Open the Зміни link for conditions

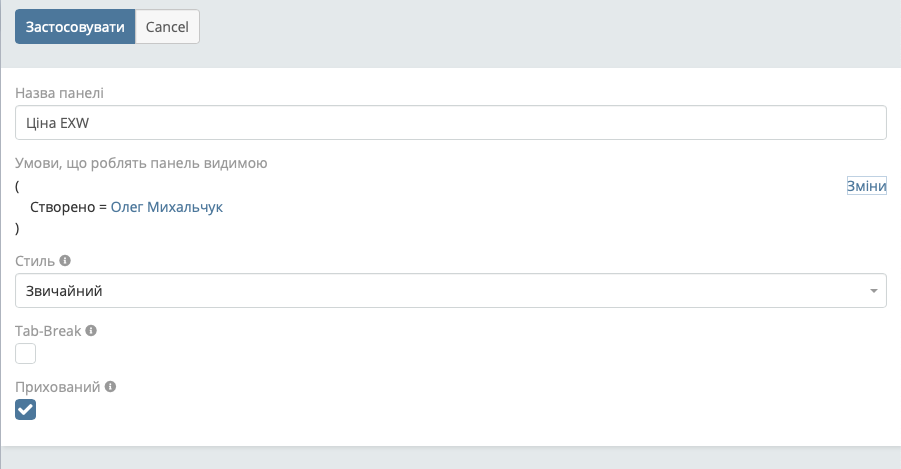tap(866, 187)
